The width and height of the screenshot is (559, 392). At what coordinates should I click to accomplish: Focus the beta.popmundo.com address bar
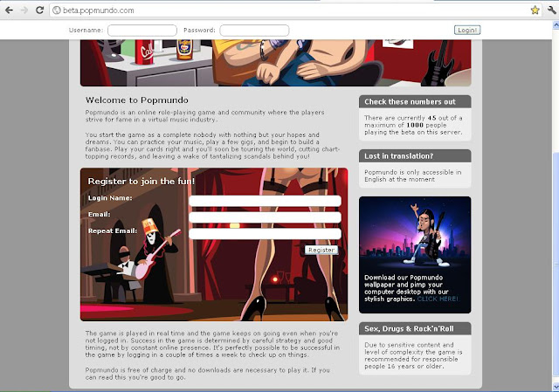click(x=295, y=10)
